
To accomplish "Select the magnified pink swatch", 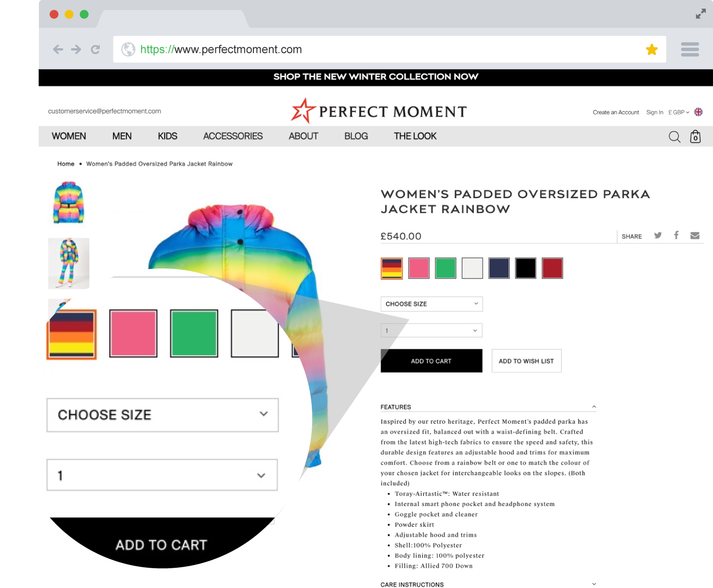I will 133,334.
